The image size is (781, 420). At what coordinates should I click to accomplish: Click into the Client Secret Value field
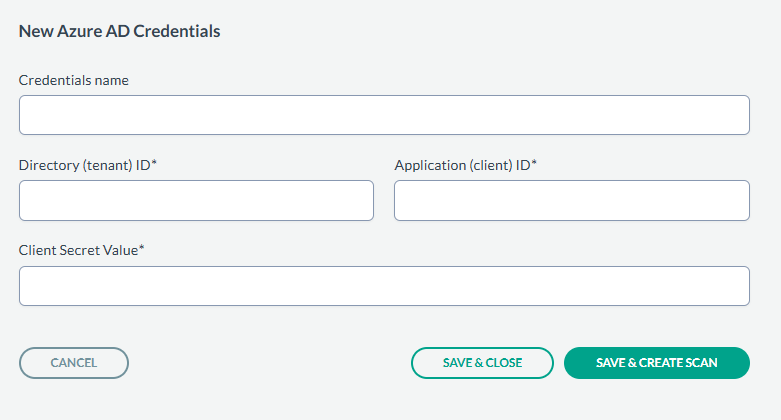click(x=384, y=286)
